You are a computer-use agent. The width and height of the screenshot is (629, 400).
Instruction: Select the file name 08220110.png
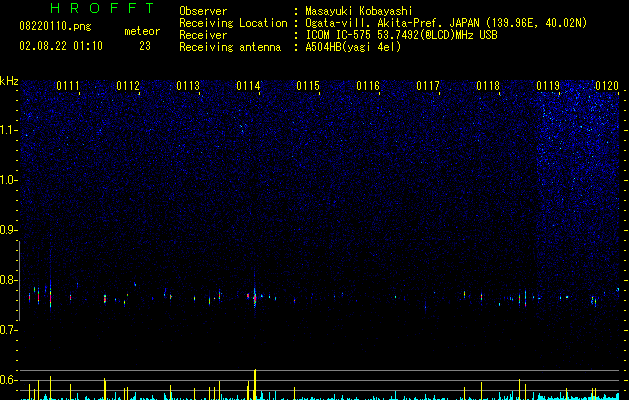click(55, 26)
